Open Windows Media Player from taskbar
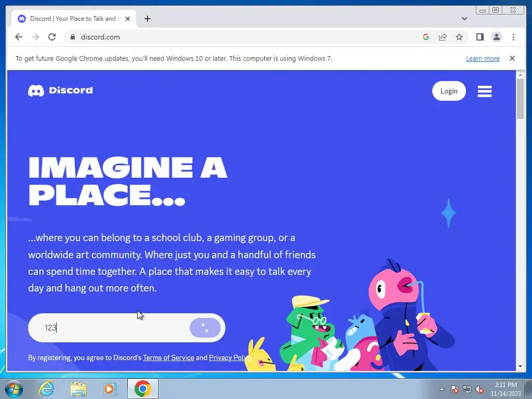 coord(110,389)
